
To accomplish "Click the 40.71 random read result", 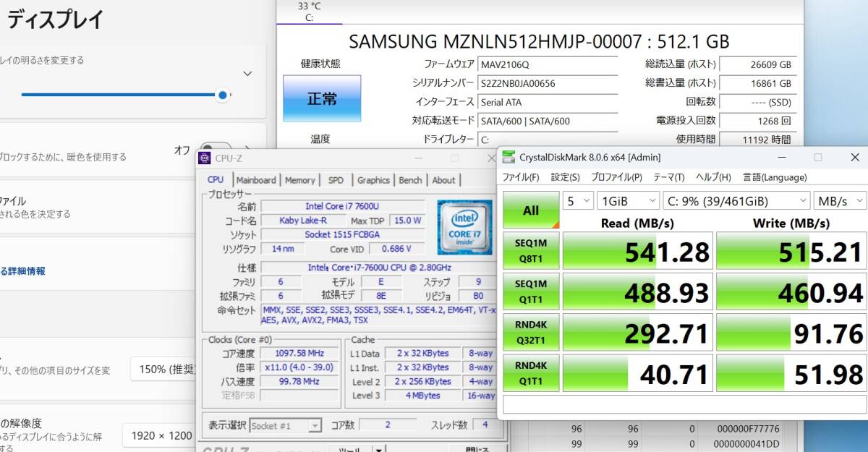I will (637, 372).
